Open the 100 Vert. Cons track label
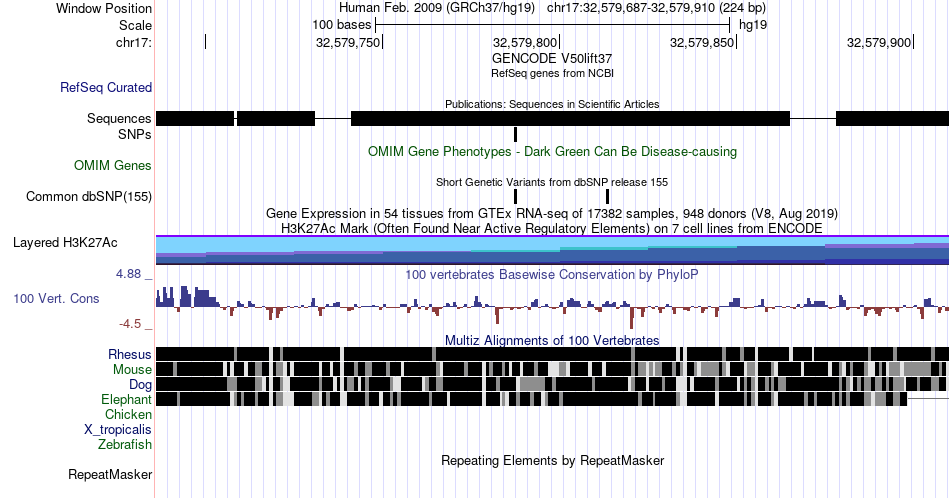950x498 pixels. click(56, 298)
